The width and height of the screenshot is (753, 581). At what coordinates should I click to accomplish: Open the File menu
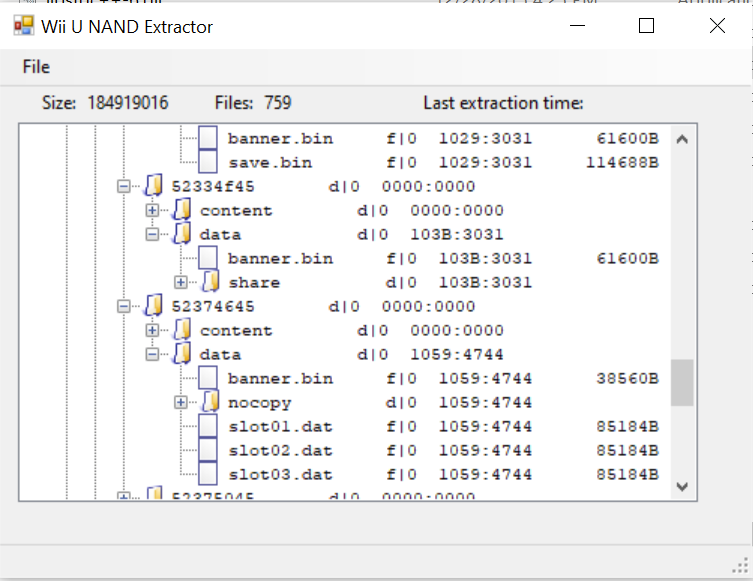[x=36, y=67]
